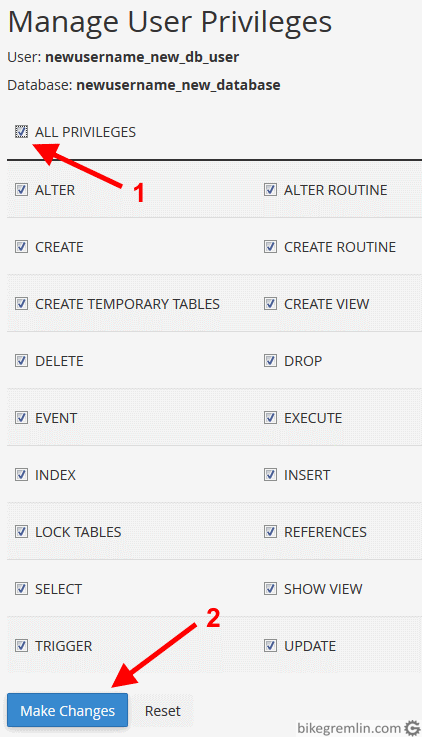Toggle the TRIGGER privilege checkbox
The height and width of the screenshot is (737, 422).
coord(21,645)
